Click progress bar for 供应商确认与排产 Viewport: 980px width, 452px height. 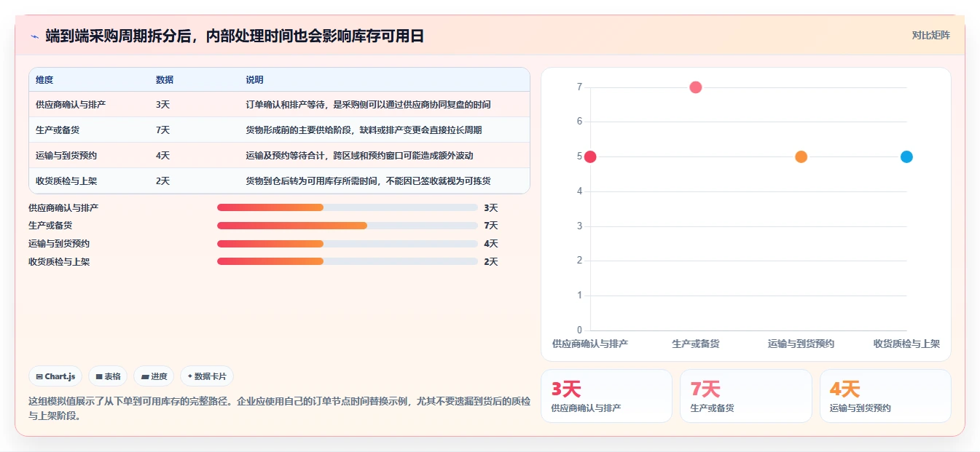tap(348, 207)
